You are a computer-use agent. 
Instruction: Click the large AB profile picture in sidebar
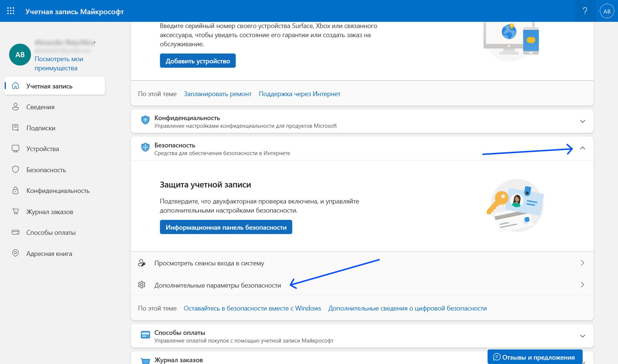tap(20, 55)
